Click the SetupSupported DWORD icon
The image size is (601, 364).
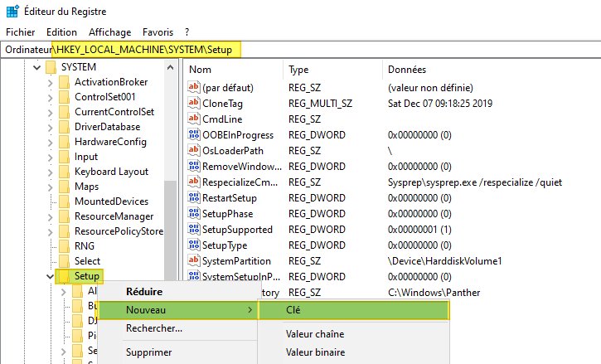point(193,228)
